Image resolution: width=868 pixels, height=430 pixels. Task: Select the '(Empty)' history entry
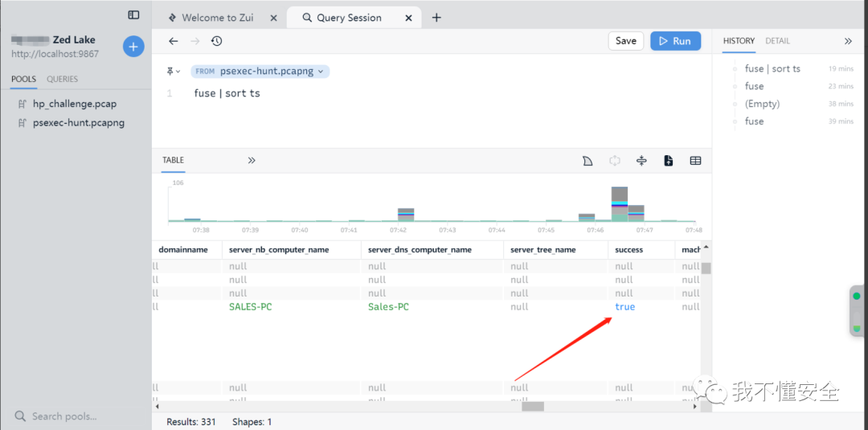[x=762, y=104]
